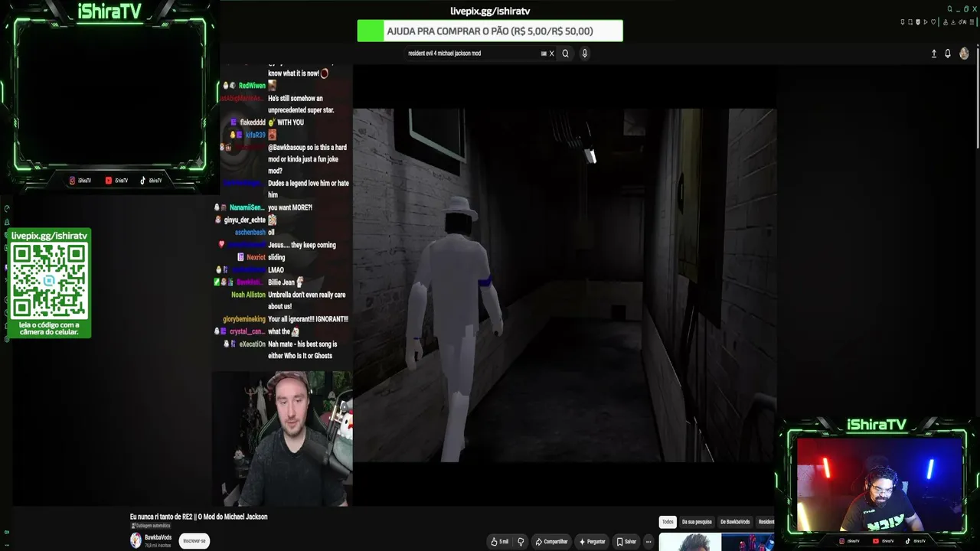Open the YouTube create/upload icon
The image size is (980, 551).
pos(933,54)
